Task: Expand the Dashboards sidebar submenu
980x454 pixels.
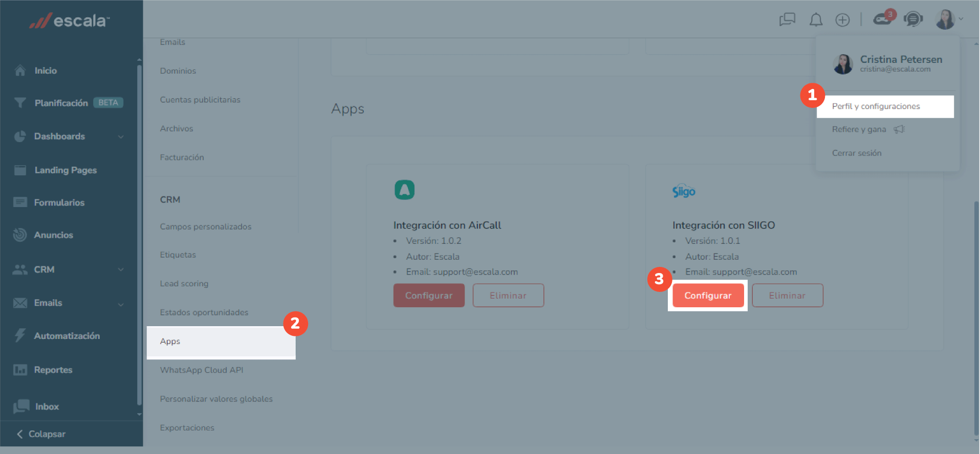Action: click(x=121, y=137)
